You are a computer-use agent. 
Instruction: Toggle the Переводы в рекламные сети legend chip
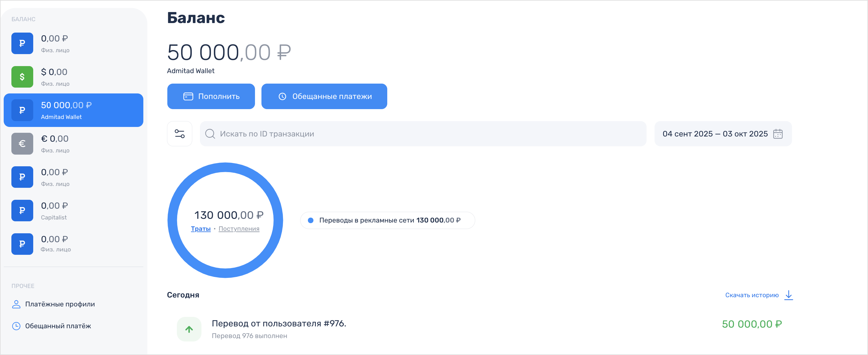click(x=387, y=220)
